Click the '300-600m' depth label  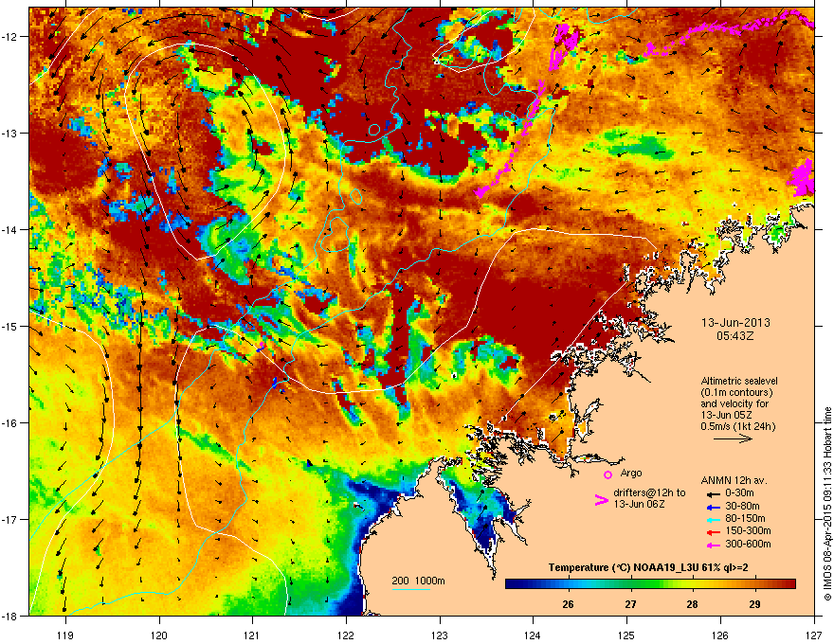click(x=748, y=544)
